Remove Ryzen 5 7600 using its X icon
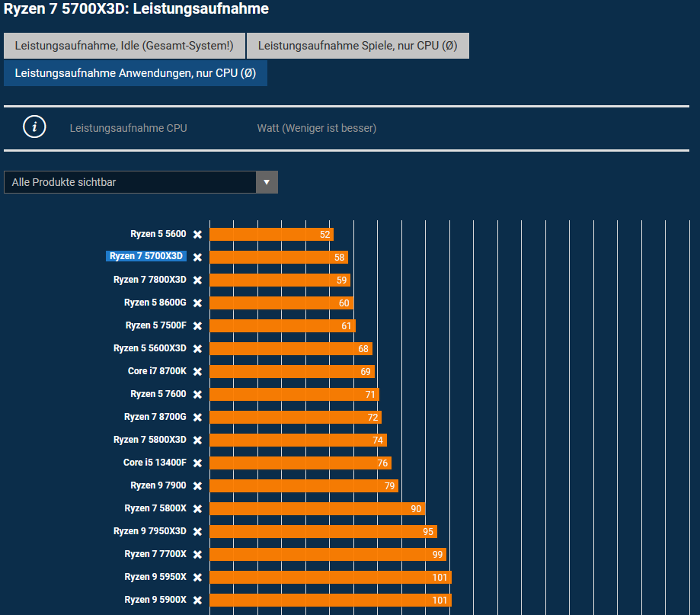This screenshot has width=700, height=615. click(197, 394)
